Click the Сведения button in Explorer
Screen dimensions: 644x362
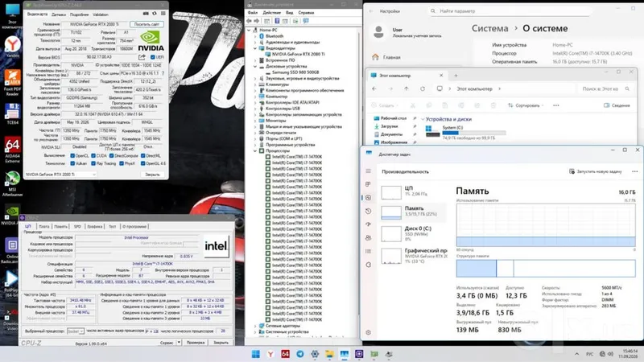tap(617, 105)
